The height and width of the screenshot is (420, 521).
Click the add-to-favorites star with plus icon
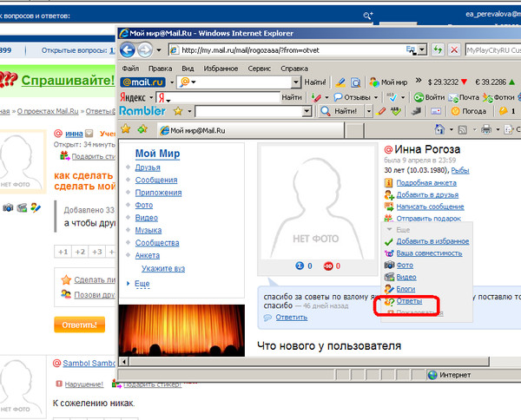click(x=143, y=128)
